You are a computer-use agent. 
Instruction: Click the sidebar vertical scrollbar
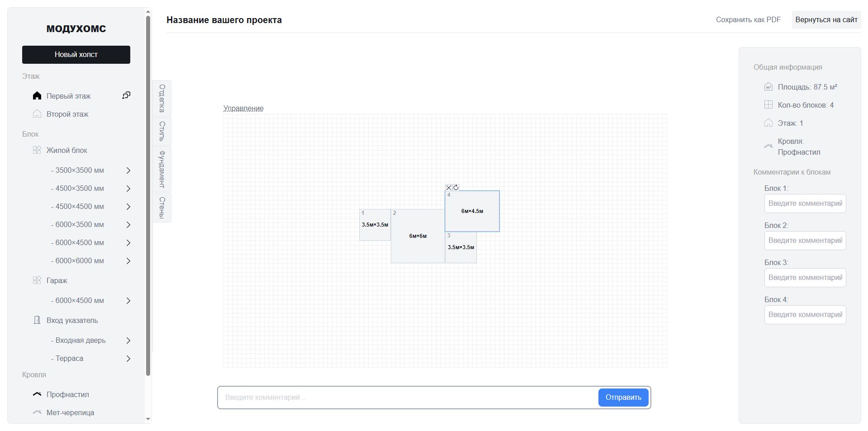pos(148,194)
